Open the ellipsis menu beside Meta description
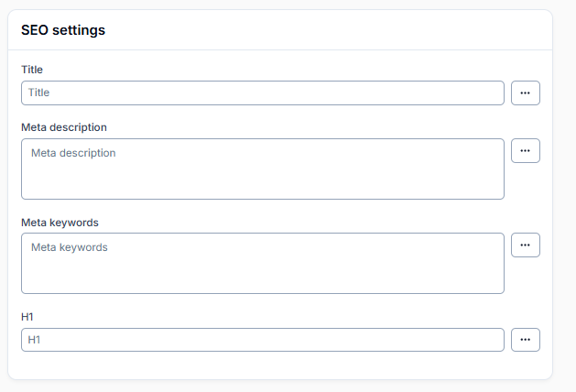Viewport: 576px width, 392px height. pyautogui.click(x=526, y=150)
